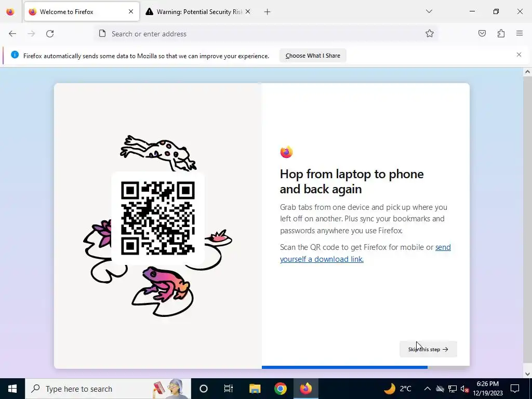Open Cortana from the taskbar circle icon
Screen dimensions: 532x399
tap(204, 389)
